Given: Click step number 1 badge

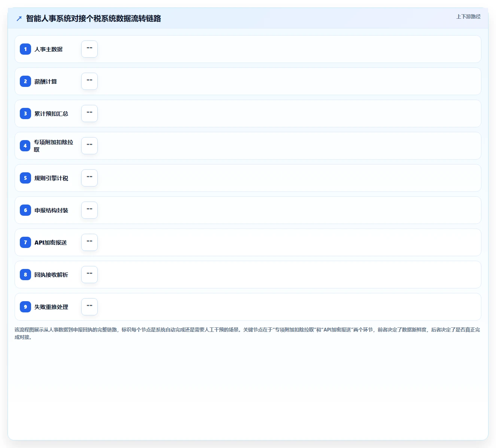Looking at the screenshot, I should pos(25,49).
